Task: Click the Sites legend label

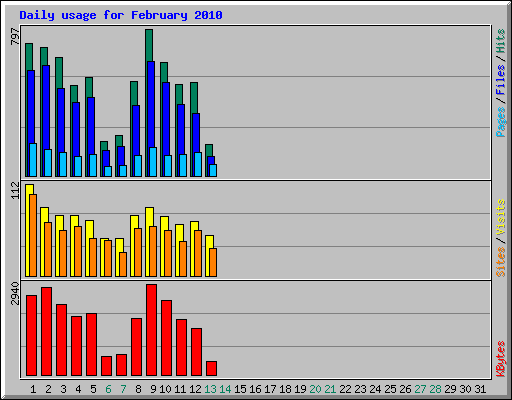Action: click(500, 262)
